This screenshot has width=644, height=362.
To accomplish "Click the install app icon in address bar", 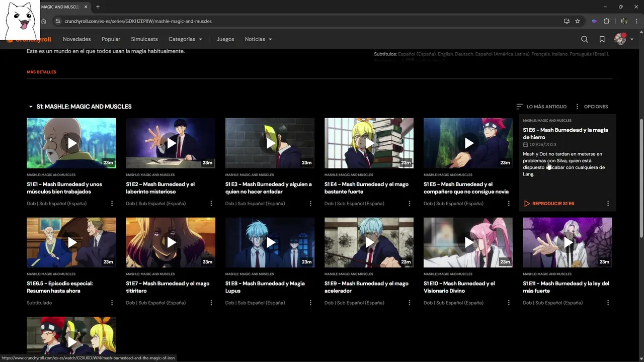I will 567,21.
